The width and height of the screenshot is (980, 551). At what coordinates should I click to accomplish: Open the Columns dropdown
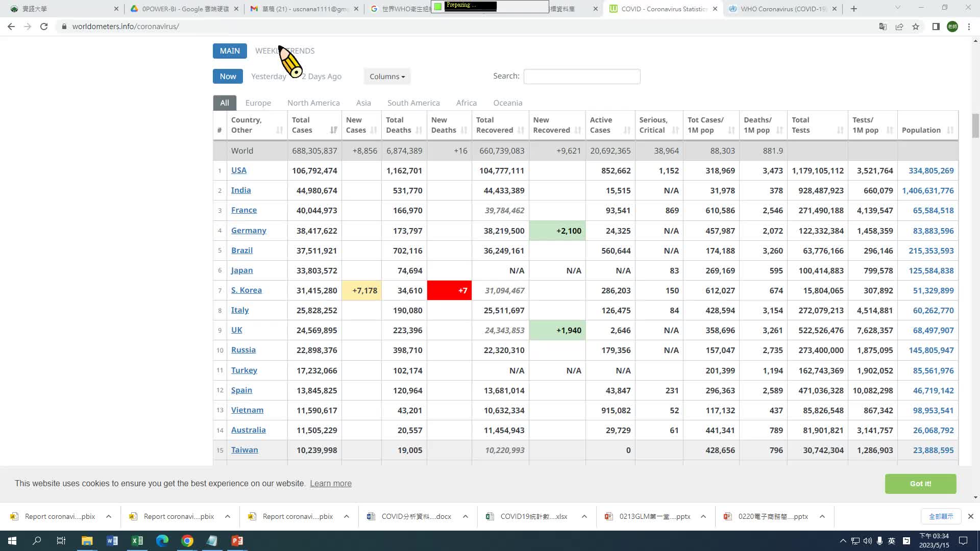click(x=387, y=77)
